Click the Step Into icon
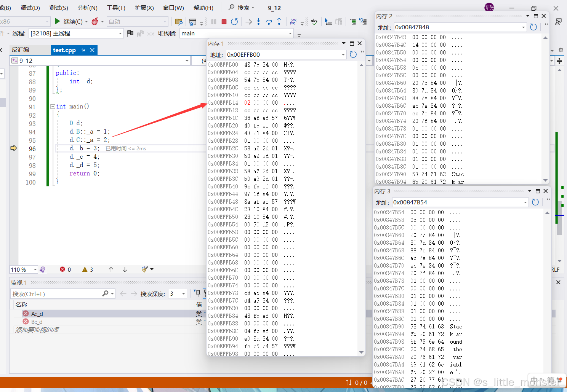This screenshot has width=567, height=392. pyautogui.click(x=258, y=22)
